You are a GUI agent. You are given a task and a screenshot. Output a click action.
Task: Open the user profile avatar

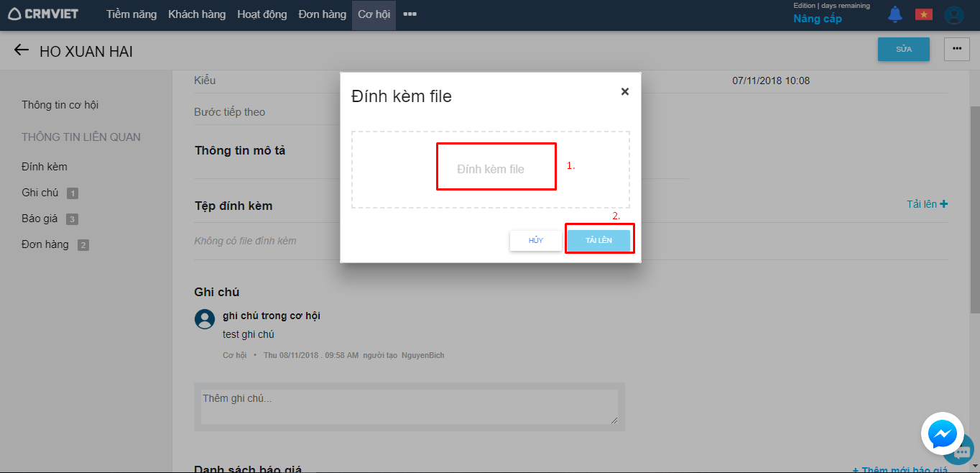[953, 15]
